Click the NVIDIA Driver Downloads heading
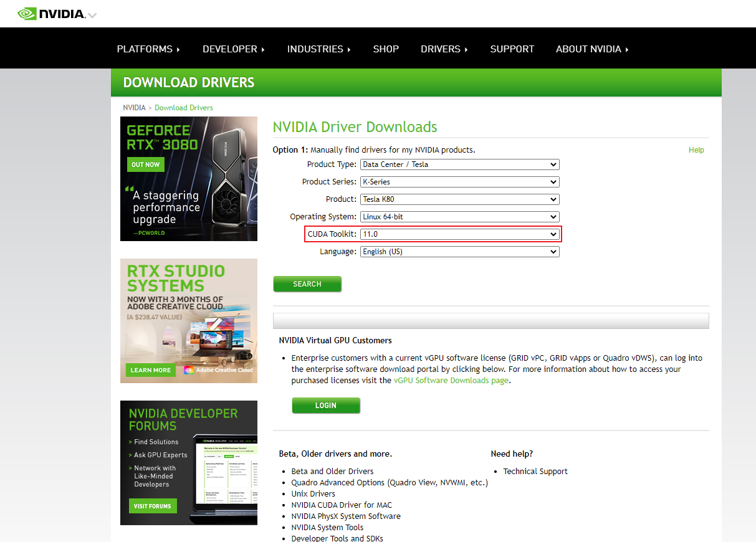The height and width of the screenshot is (542, 756). (x=355, y=127)
